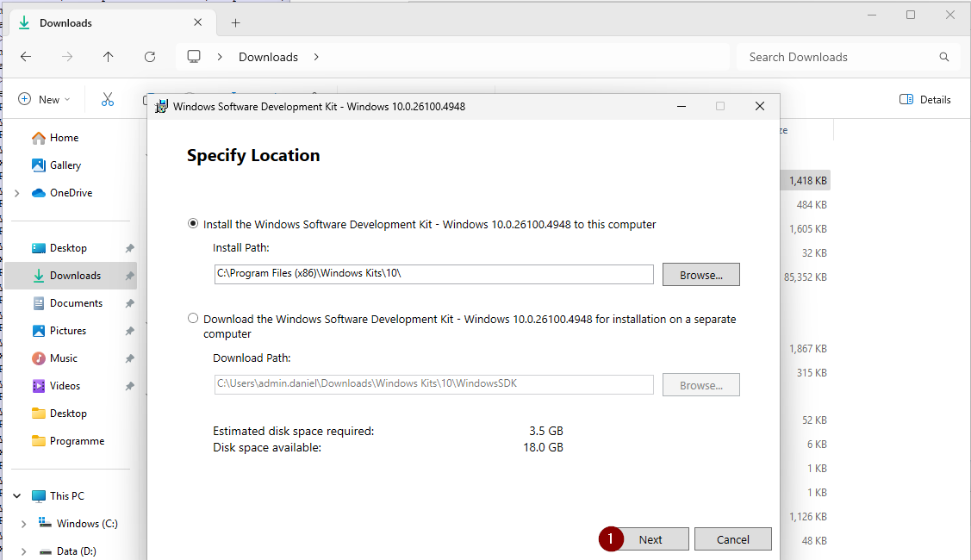Screen dimensions: 971x560
Task: Click the Cut scissors icon
Action: (x=108, y=99)
